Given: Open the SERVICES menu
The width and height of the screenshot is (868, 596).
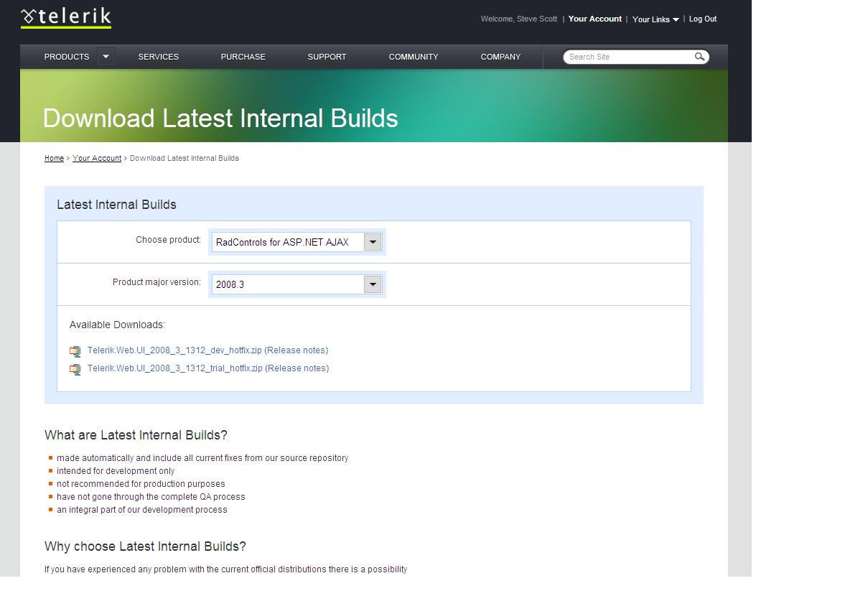Looking at the screenshot, I should pyautogui.click(x=159, y=57).
